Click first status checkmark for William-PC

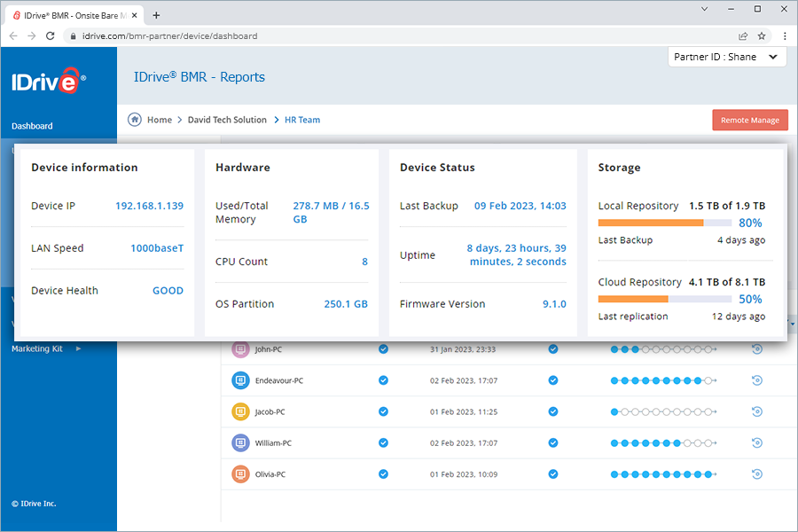[383, 443]
